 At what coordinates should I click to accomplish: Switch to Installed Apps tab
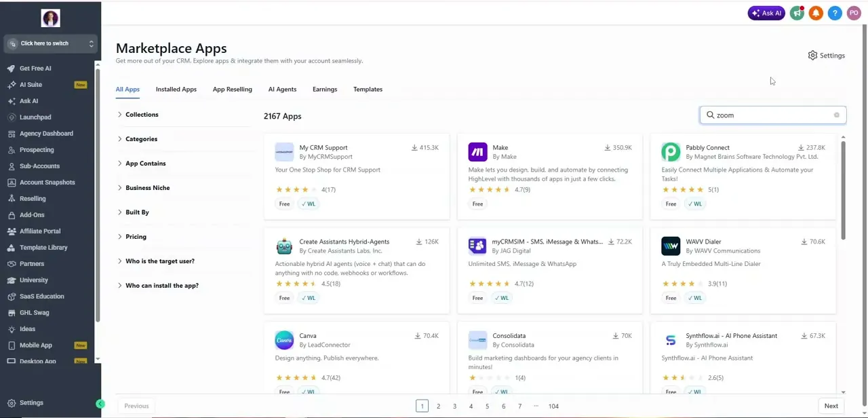[176, 90]
